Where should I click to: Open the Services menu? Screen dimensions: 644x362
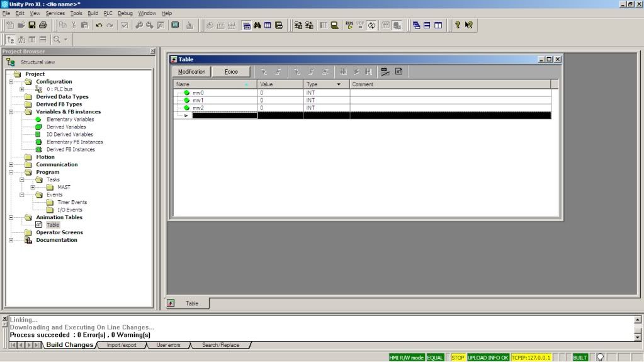(55, 13)
